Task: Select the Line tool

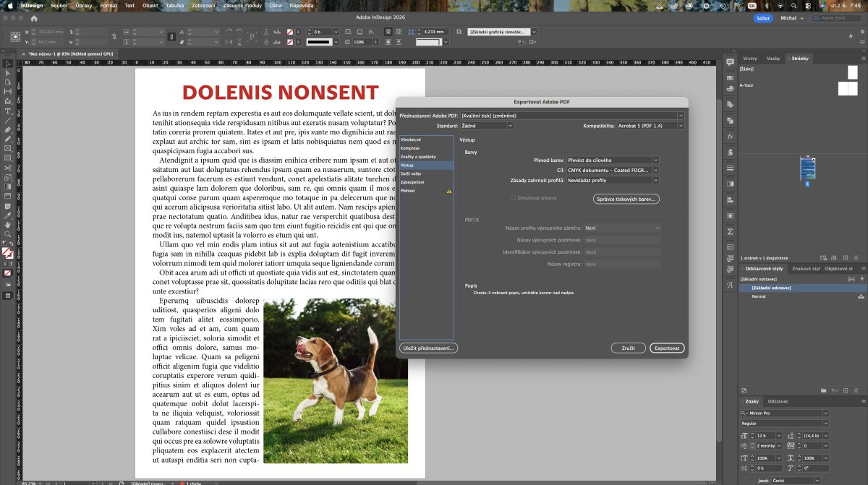Action: point(8,120)
